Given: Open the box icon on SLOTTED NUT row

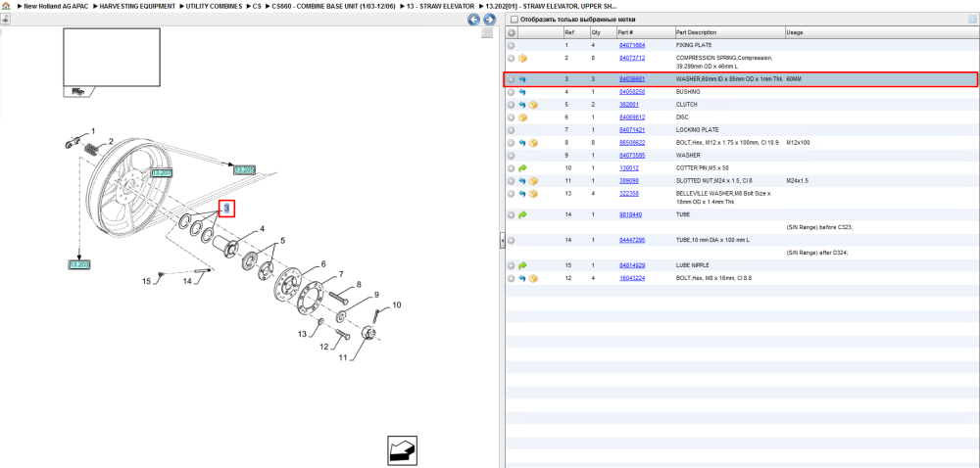Looking at the screenshot, I should pos(534,181).
